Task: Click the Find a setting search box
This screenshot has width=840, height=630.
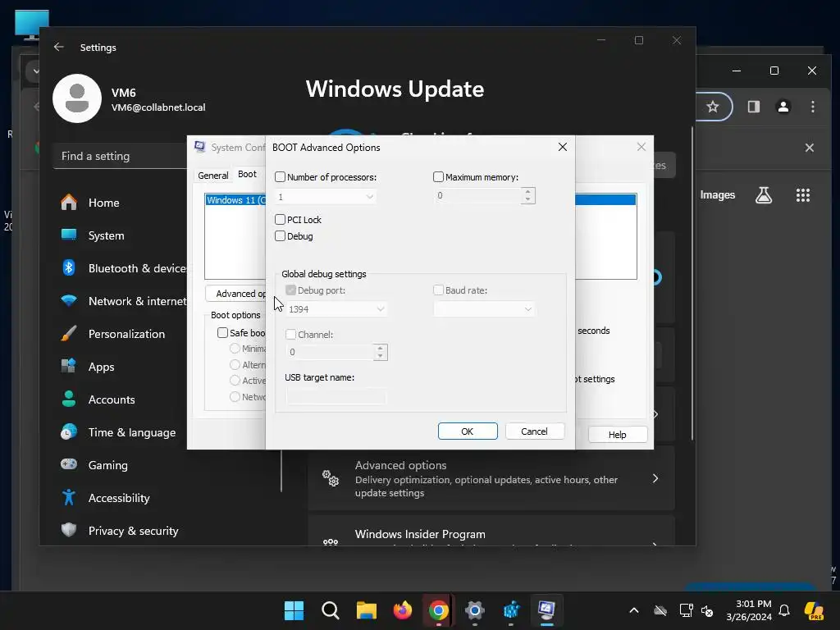Action: click(x=121, y=156)
